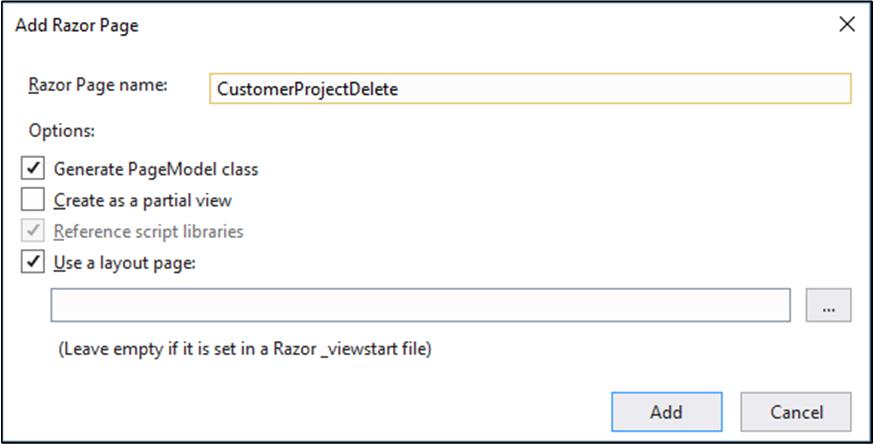Click the Add Razor Page title text
874x444 pixels.
tap(77, 26)
